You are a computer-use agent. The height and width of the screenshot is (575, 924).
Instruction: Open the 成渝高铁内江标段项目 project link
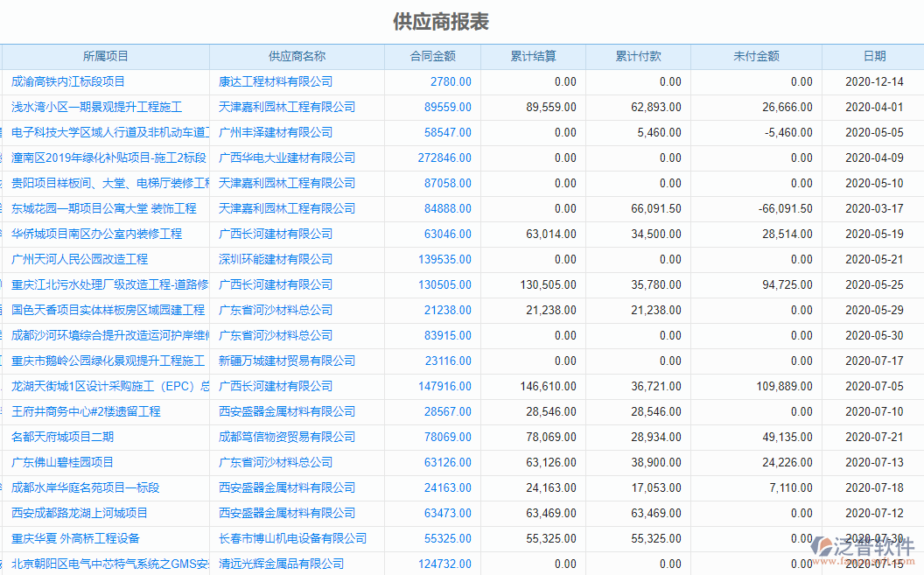(69, 81)
